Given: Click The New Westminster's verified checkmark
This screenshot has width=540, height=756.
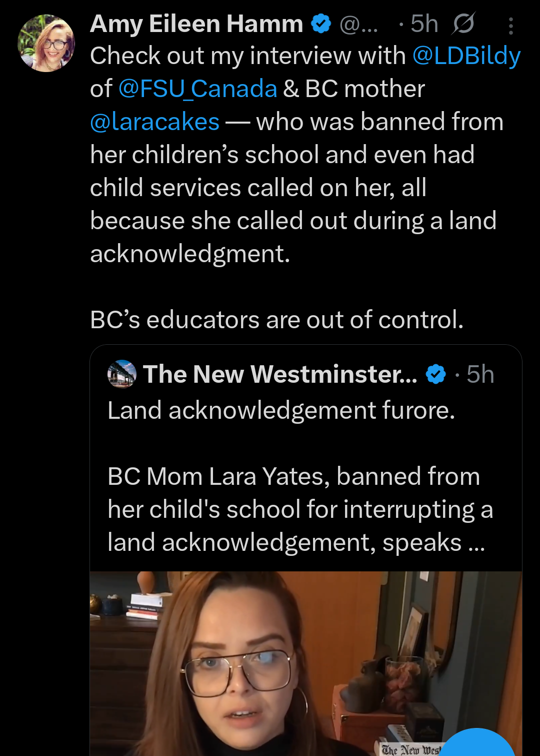Looking at the screenshot, I should 435,374.
